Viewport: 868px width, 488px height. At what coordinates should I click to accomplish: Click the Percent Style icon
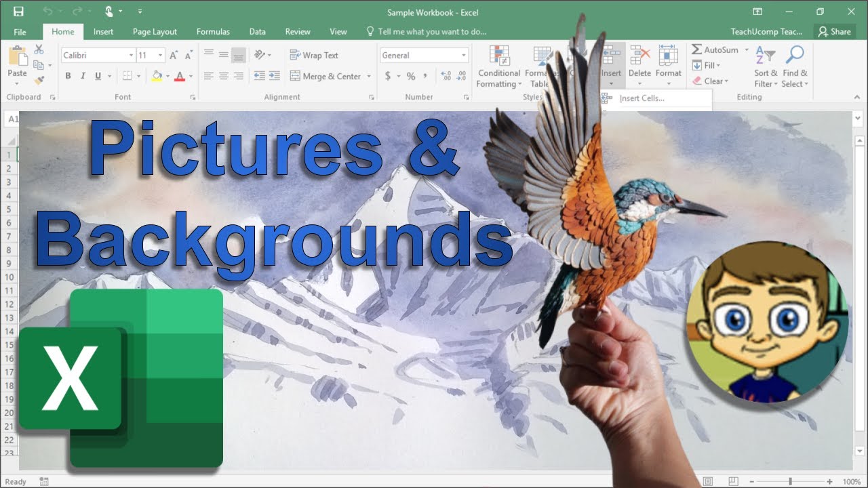pyautogui.click(x=411, y=76)
